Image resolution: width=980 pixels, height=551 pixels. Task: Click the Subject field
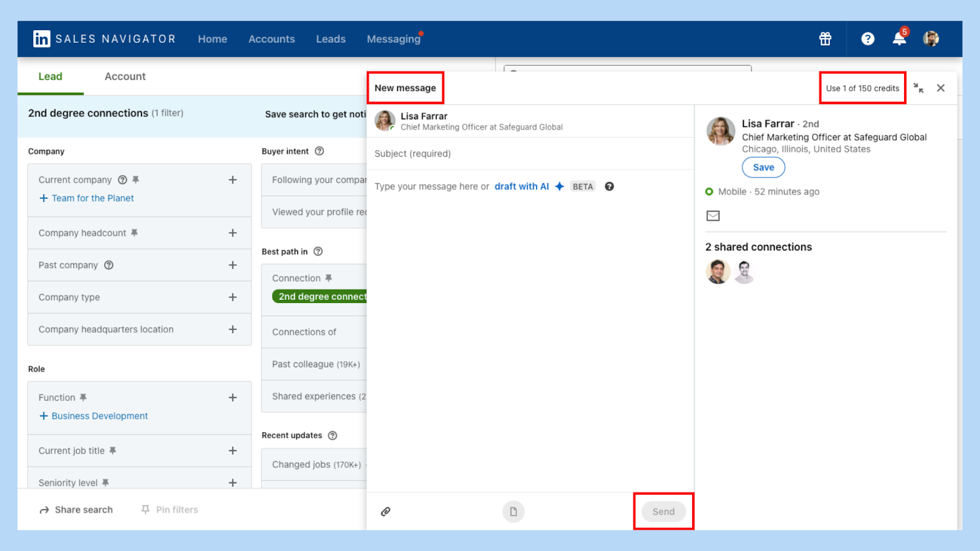point(530,154)
